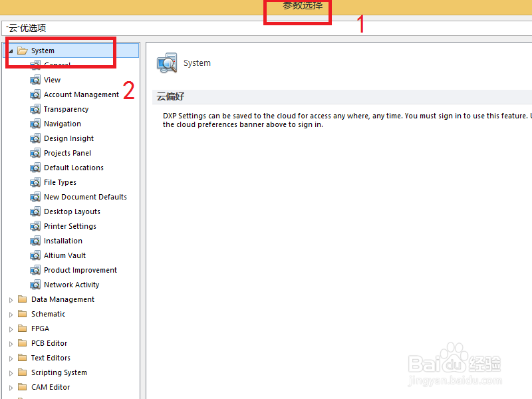Image resolution: width=532 pixels, height=399 pixels.
Task: Click the Data Management folder icon
Action: tap(23, 299)
